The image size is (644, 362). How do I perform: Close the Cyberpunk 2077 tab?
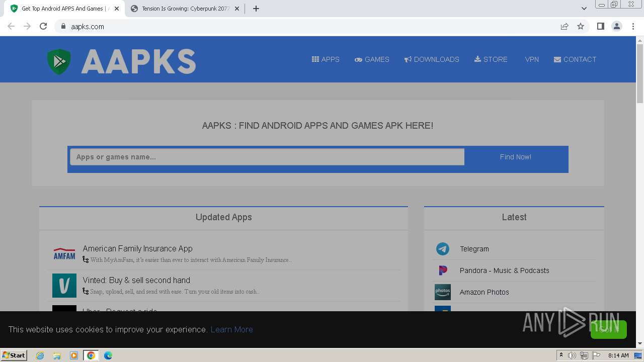pos(237,9)
